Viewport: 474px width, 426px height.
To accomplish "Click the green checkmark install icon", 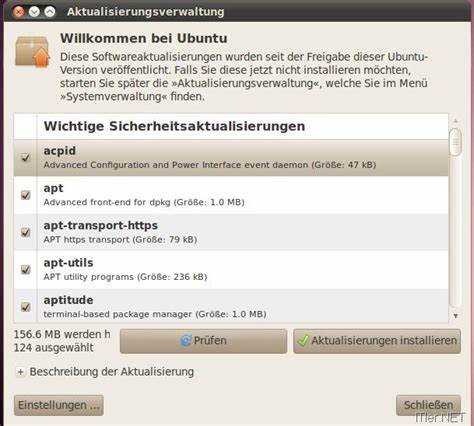I will pyautogui.click(x=303, y=341).
